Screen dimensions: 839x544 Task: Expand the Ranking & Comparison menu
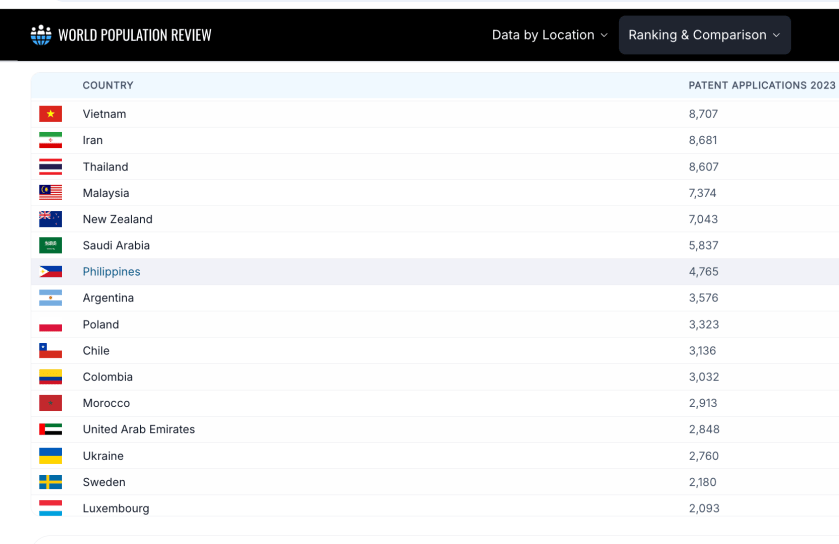point(704,35)
